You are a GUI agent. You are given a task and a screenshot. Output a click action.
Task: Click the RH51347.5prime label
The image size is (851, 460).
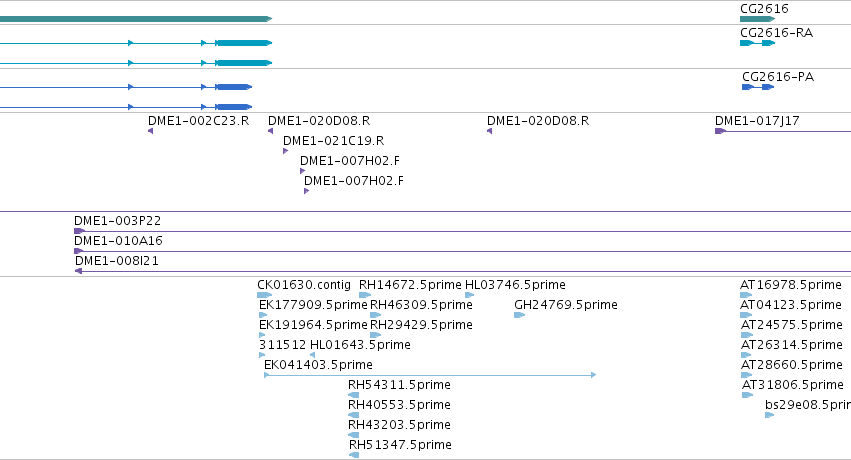(400, 445)
